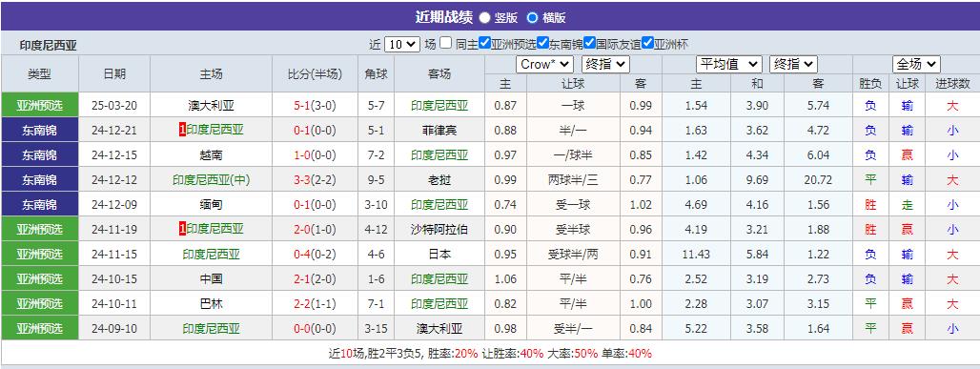Expand the 平均值 dropdown
The image size is (980, 369).
coord(729,64)
